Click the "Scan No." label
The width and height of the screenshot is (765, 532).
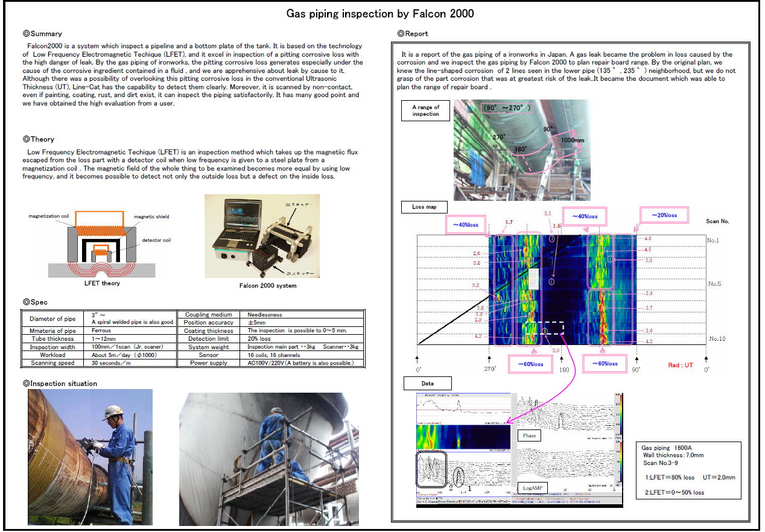point(717,221)
